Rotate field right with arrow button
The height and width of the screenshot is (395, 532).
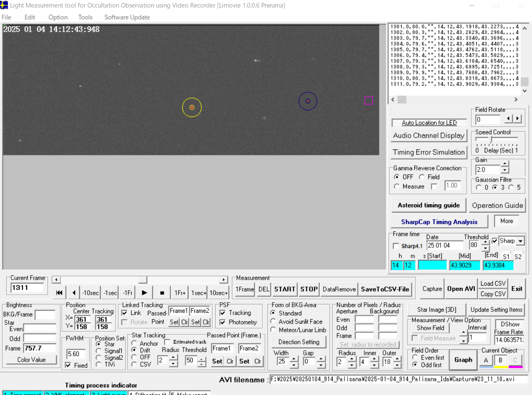(x=518, y=119)
